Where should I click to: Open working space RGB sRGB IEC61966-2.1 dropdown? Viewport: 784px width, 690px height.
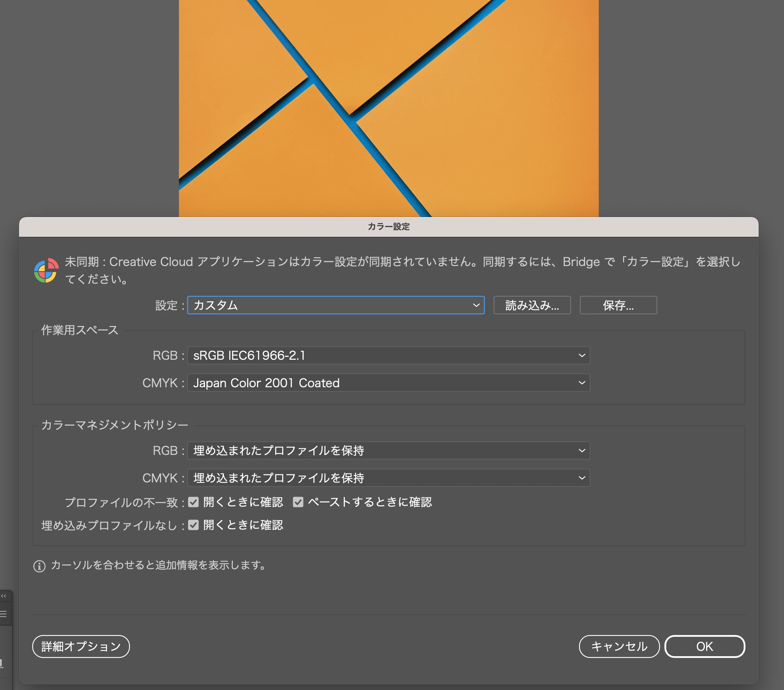[x=388, y=355]
